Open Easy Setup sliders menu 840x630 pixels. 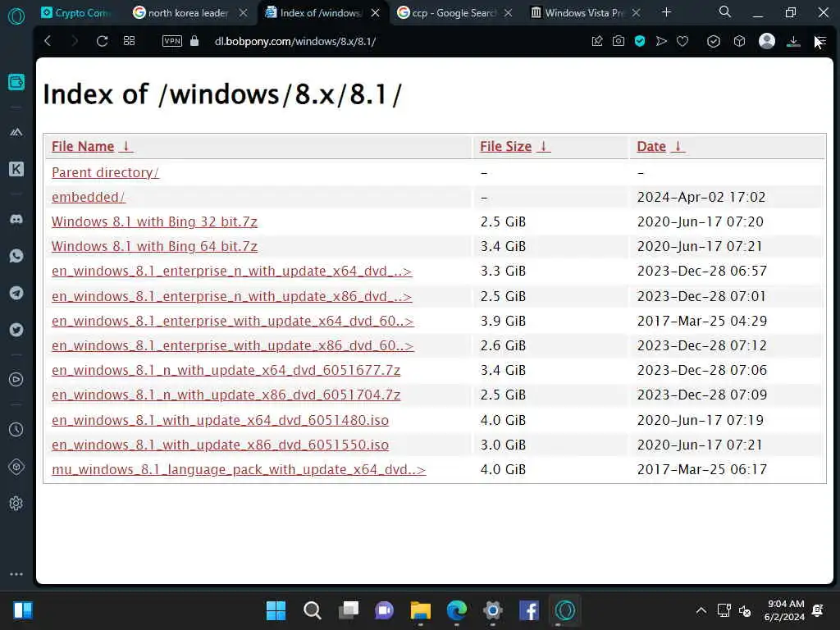tap(820, 41)
